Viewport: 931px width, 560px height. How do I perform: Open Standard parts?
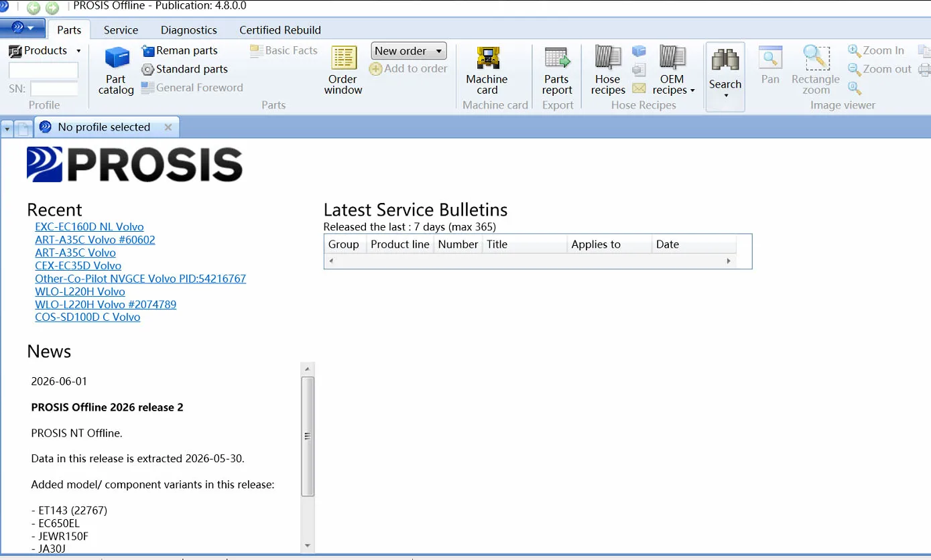coord(185,69)
